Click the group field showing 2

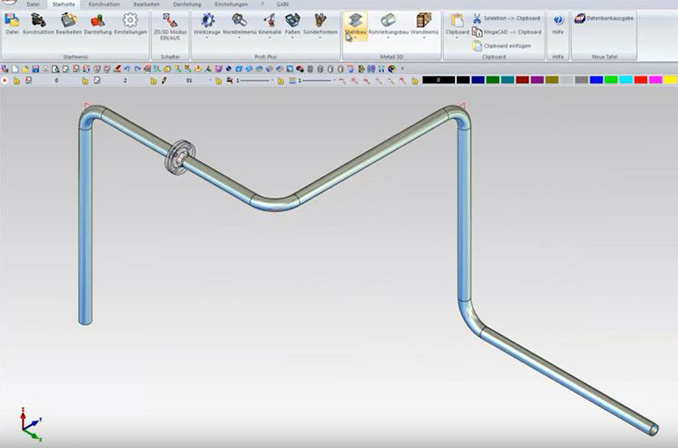tap(125, 80)
